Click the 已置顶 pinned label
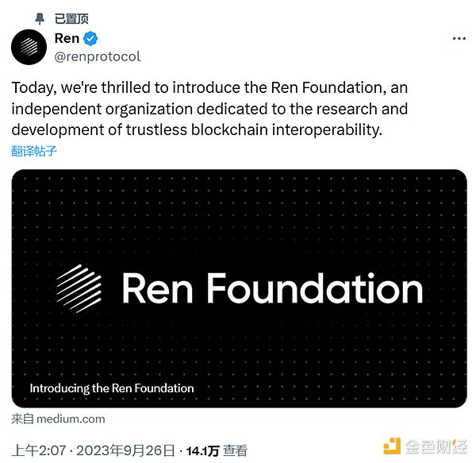This screenshot has height=463, width=476. click(71, 17)
